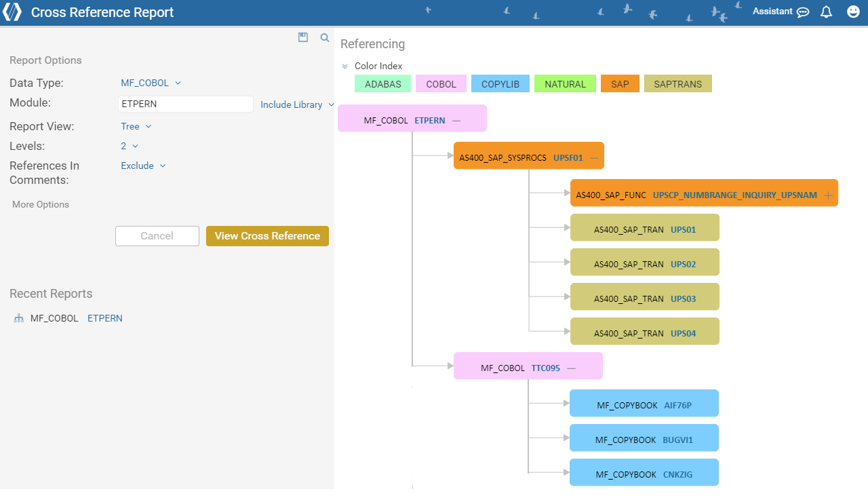Collapse the Color Index section
868x502 pixels.
345,66
